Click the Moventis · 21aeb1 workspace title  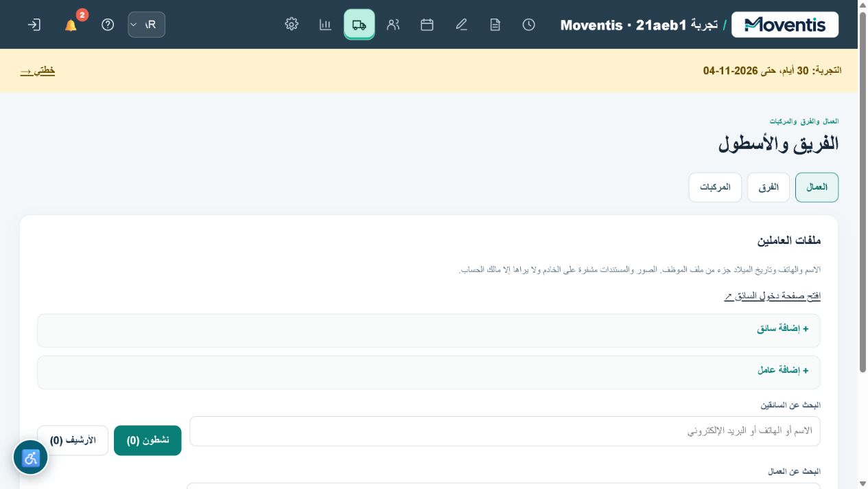coord(640,25)
